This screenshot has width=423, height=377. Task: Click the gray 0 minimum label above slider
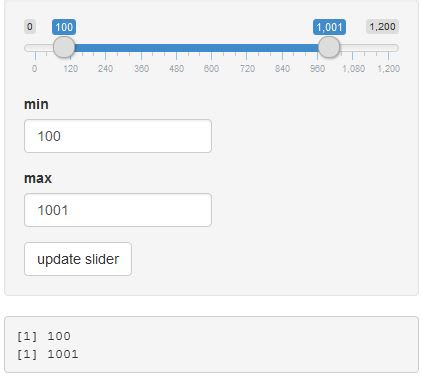(30, 27)
